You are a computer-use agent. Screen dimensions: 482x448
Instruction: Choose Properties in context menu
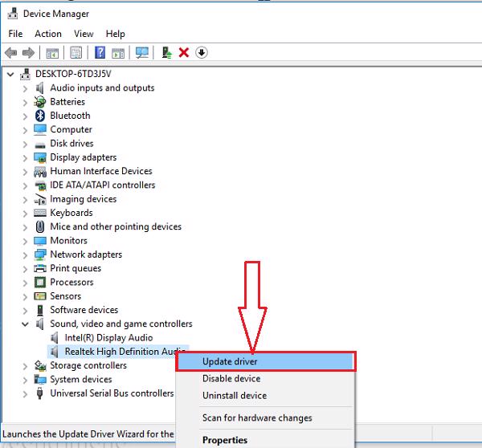click(x=266, y=440)
